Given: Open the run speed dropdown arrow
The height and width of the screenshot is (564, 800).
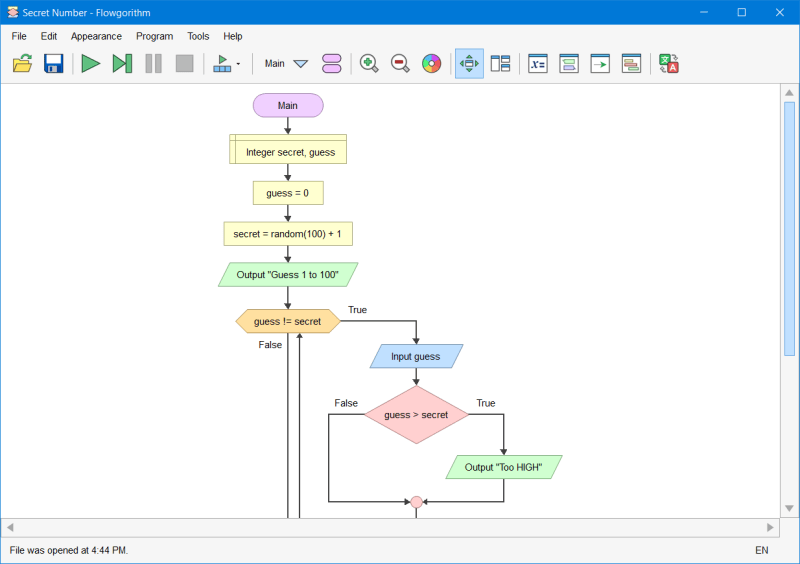Looking at the screenshot, I should pyautogui.click(x=238, y=64).
